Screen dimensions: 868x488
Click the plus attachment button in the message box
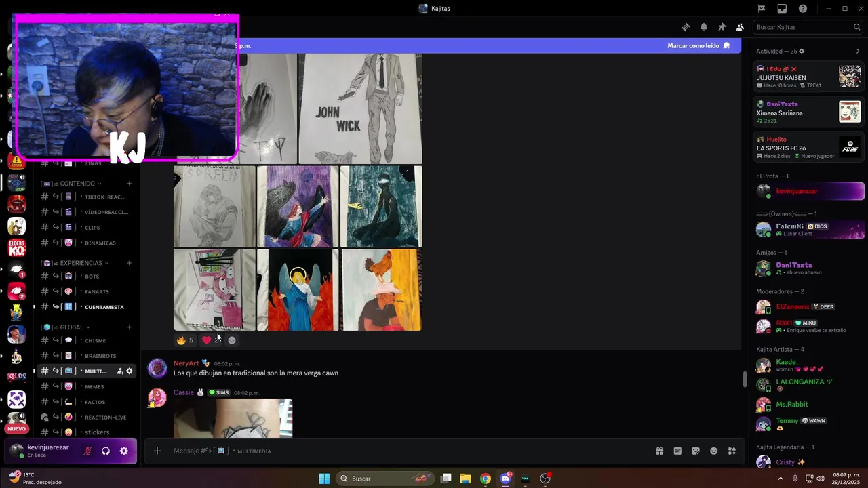click(157, 451)
